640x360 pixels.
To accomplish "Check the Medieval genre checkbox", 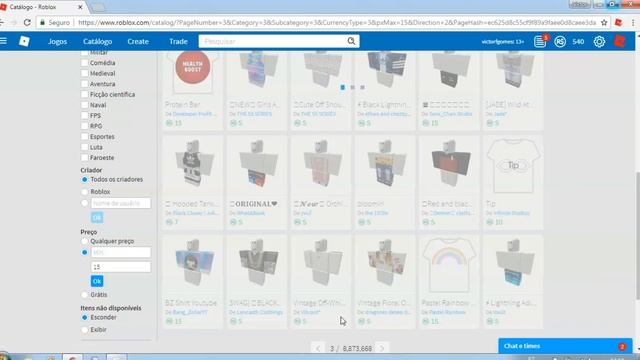I will pos(84,73).
